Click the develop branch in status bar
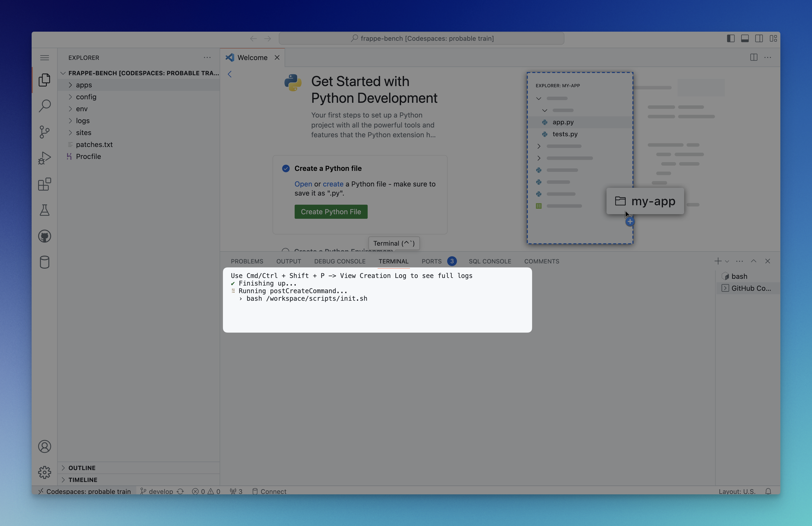Screen dimensions: 812x526 157,491
